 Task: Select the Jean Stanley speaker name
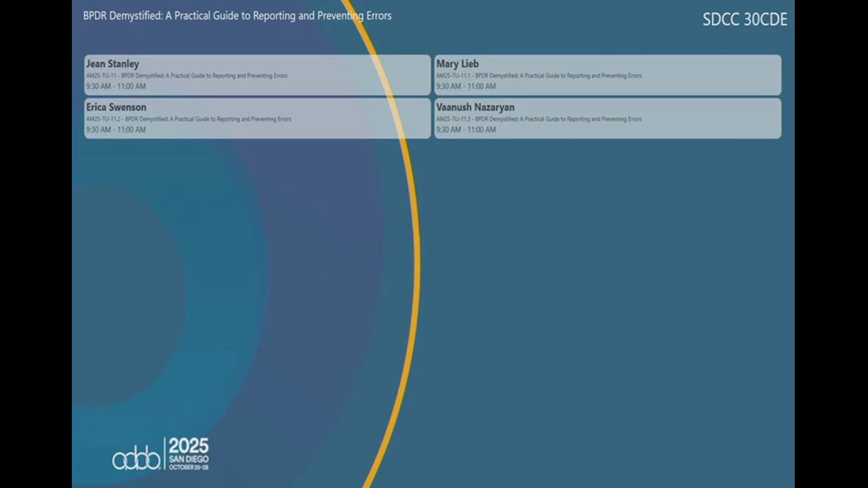pyautogui.click(x=113, y=64)
